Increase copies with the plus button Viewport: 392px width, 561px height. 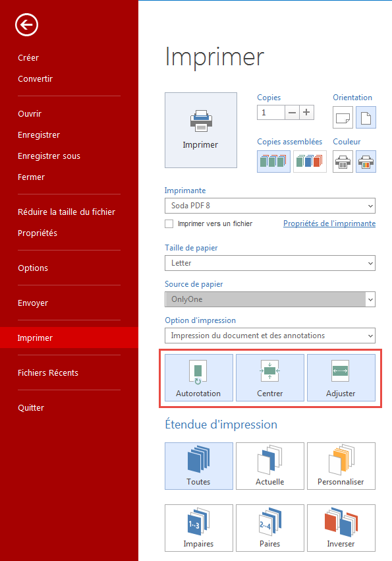306,112
